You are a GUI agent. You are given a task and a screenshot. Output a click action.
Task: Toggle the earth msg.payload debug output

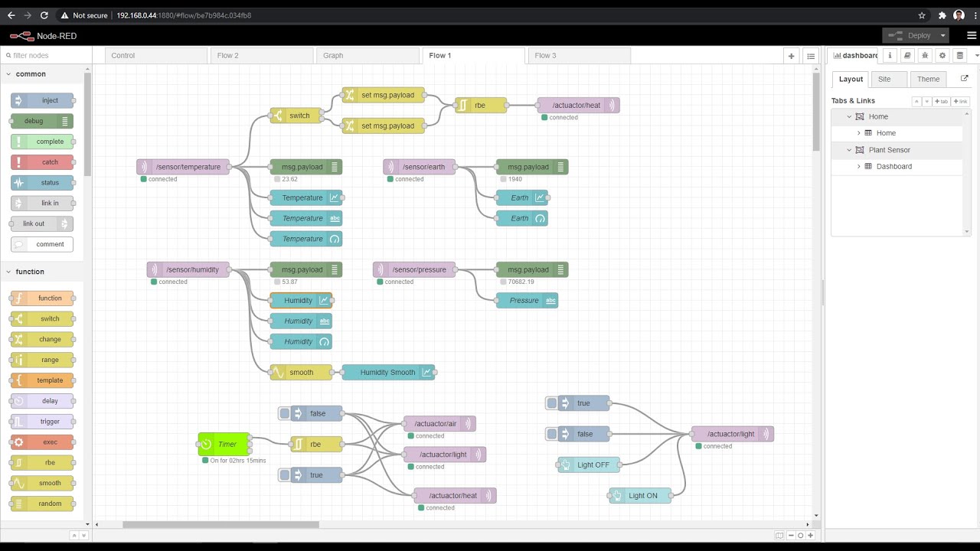pos(562,167)
